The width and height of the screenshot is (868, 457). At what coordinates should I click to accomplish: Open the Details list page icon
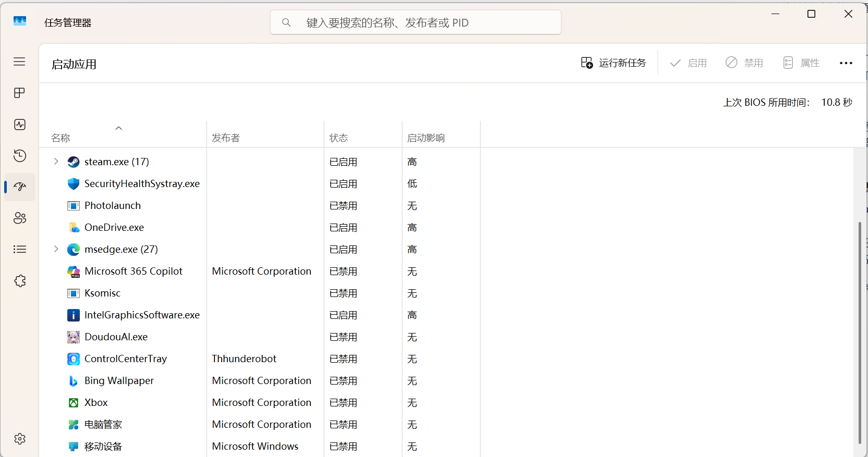pos(20,249)
